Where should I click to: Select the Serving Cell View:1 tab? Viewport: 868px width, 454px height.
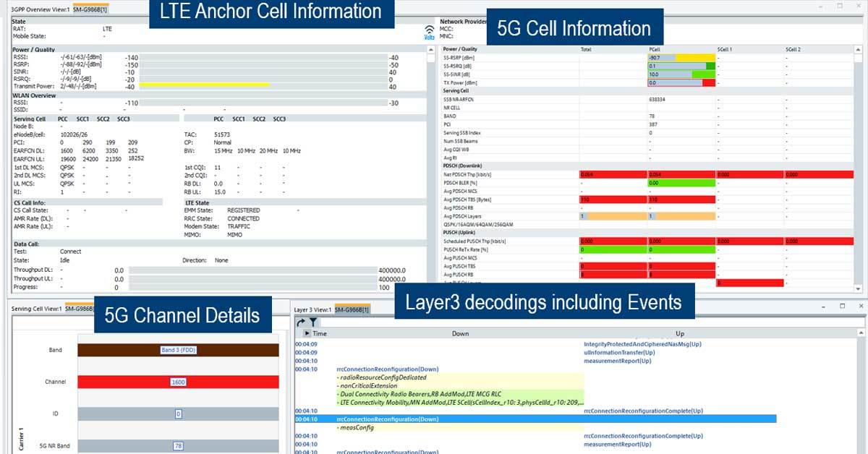click(36, 309)
